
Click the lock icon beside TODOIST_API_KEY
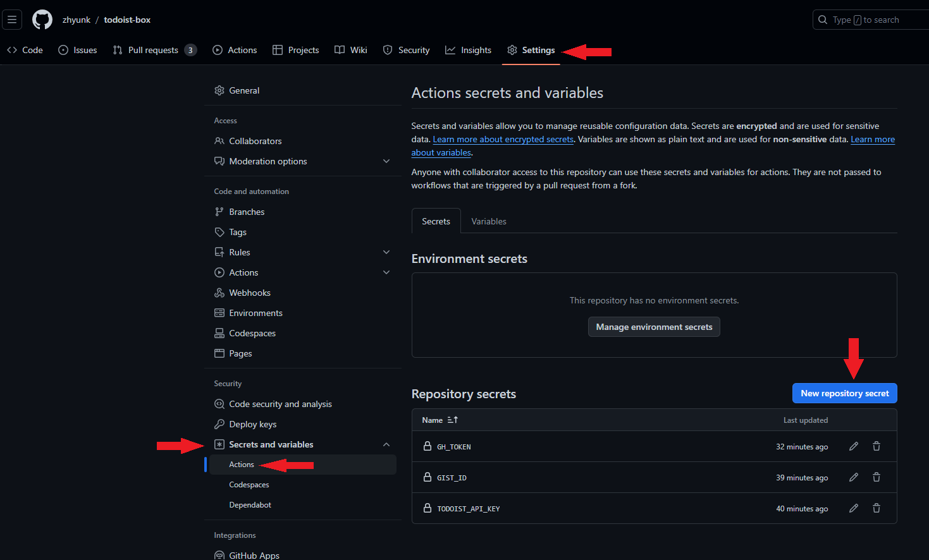[428, 508]
